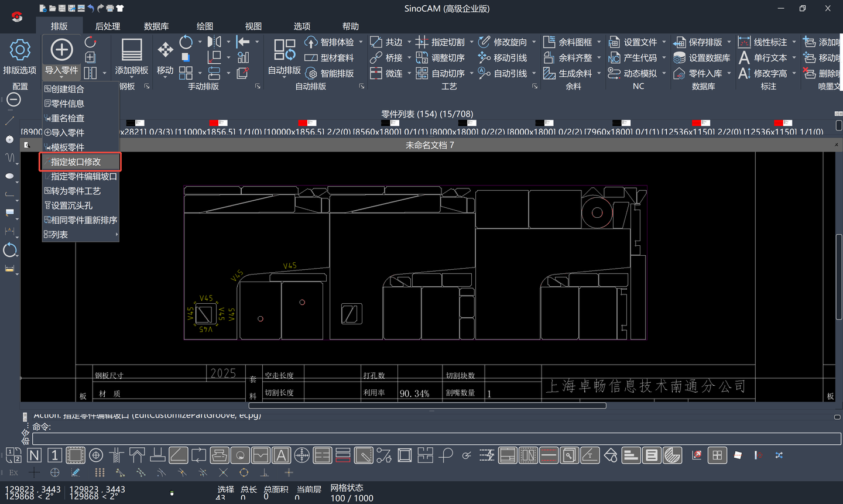Click the undo arrow in quick toolbar
Viewport: 843px width, 504px height.
[91, 8]
